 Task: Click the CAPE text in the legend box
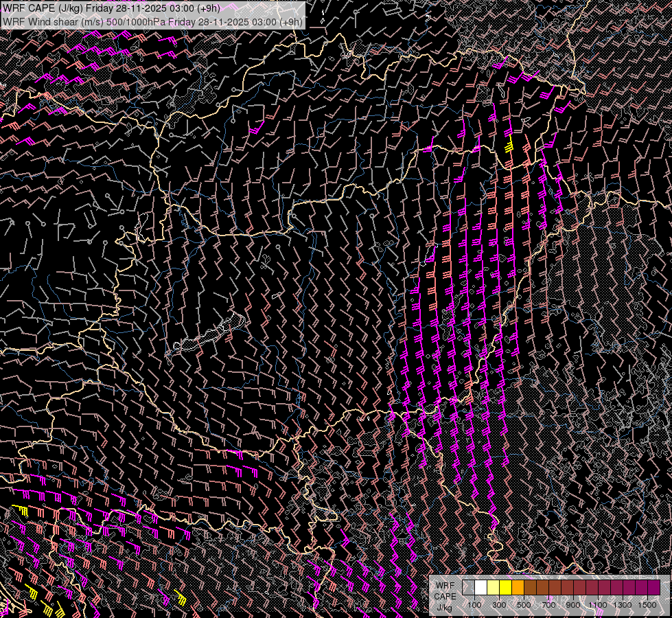(x=444, y=596)
